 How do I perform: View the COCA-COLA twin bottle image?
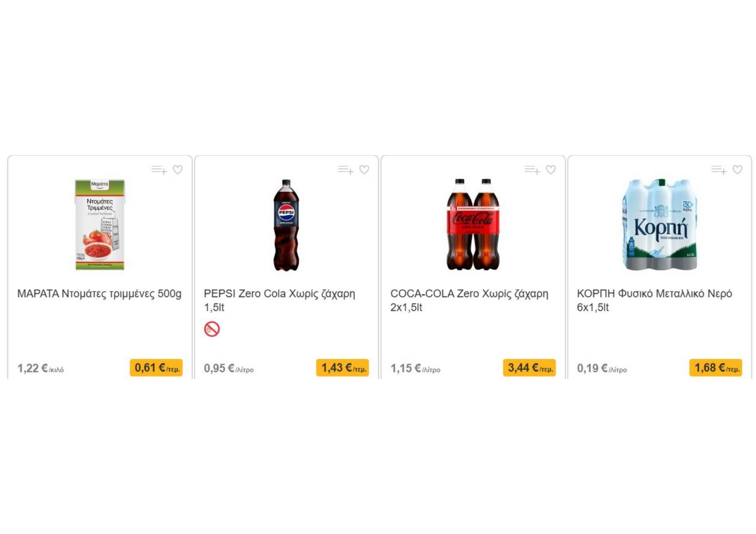473,225
